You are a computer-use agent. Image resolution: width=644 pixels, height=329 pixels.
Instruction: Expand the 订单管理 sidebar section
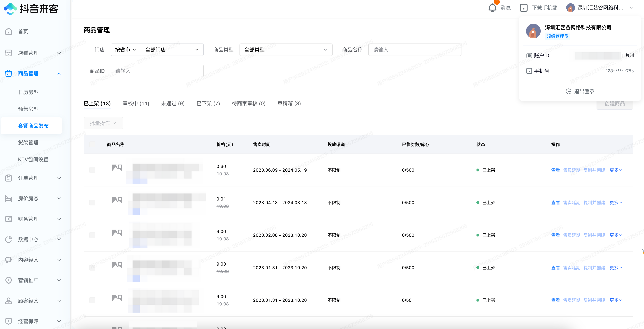(59, 178)
